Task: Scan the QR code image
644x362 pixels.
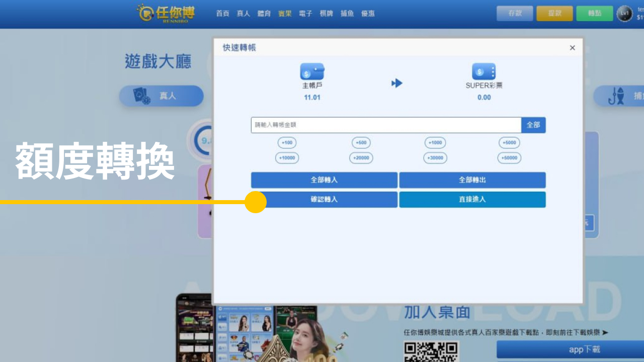Action: 431,352
